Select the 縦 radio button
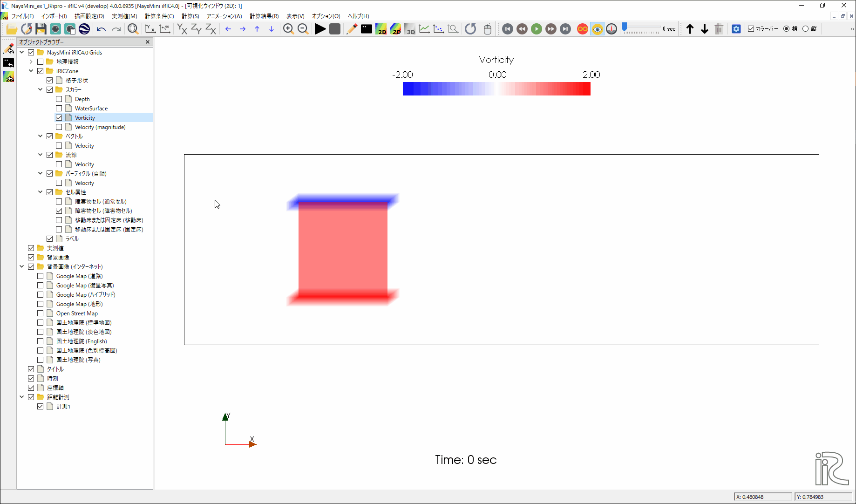 pos(805,29)
